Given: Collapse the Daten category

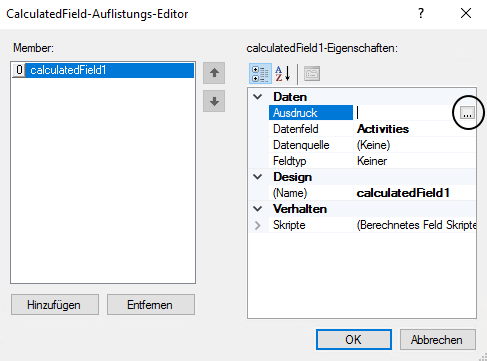Looking at the screenshot, I should (x=258, y=97).
